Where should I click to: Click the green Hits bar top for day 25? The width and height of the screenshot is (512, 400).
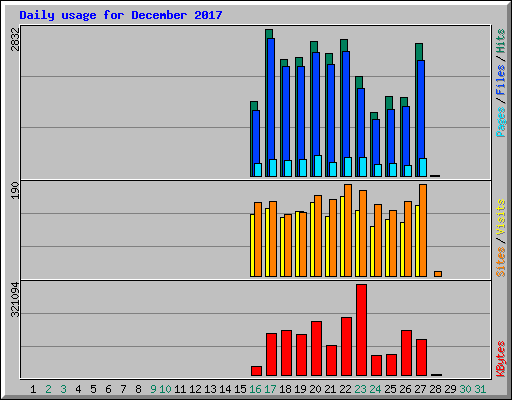coord(389,103)
